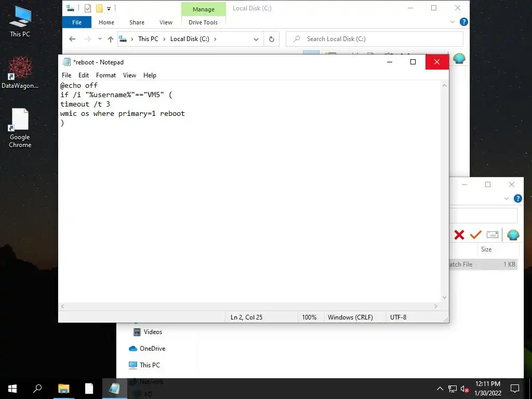
Task: Click the Open Shell icon beside Notepad close button
Action: tap(459, 59)
